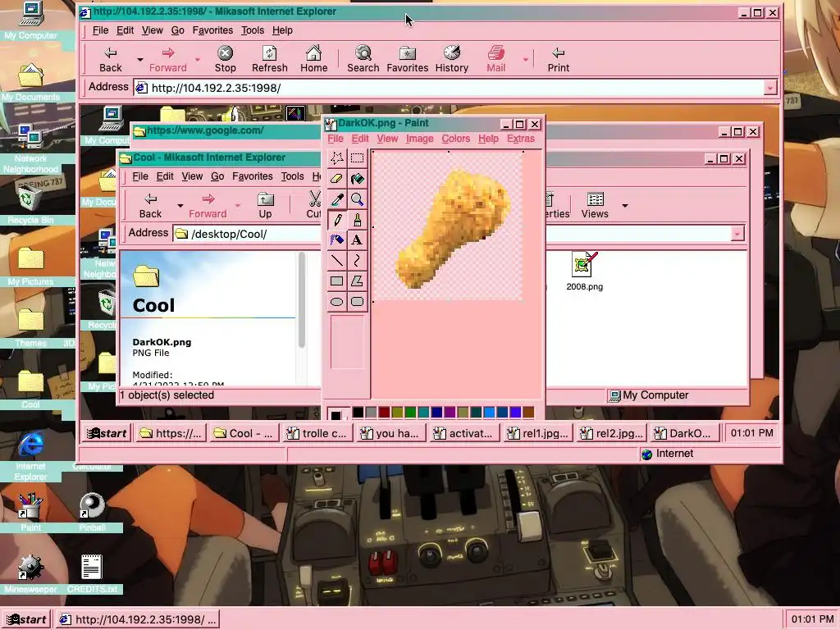Select the Brush tool in Paint
Screen dimensions: 840x630
[x=358, y=220]
